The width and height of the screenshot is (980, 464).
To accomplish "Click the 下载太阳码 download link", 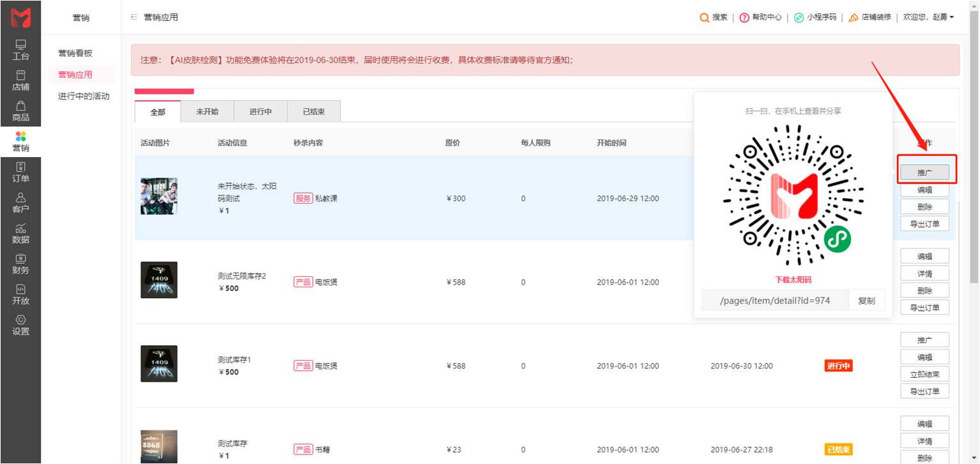I will tap(793, 280).
